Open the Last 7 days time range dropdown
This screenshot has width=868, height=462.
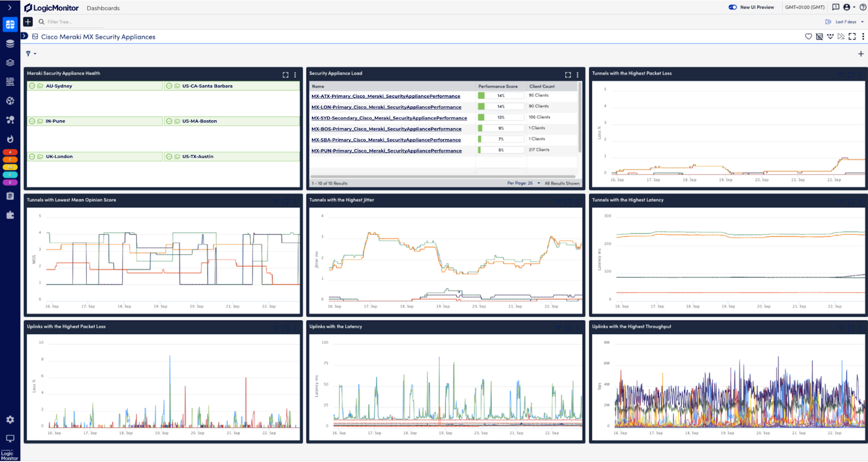[x=846, y=22]
